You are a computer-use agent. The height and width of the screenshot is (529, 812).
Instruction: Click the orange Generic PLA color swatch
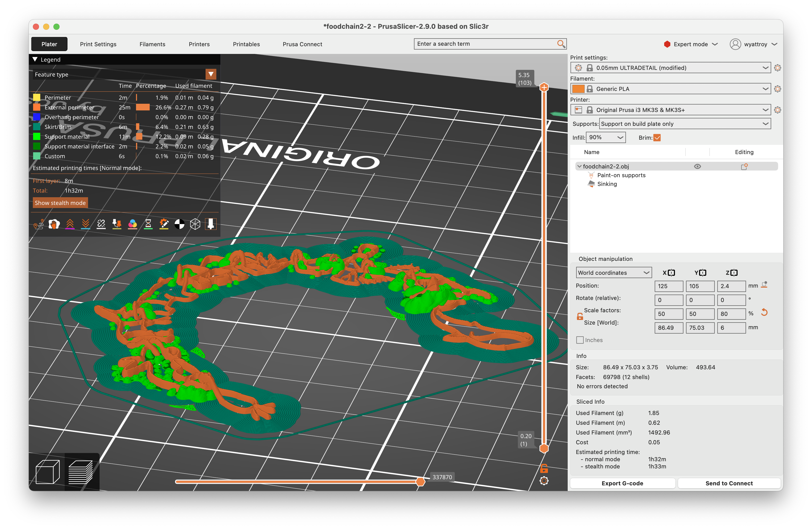[x=578, y=89]
